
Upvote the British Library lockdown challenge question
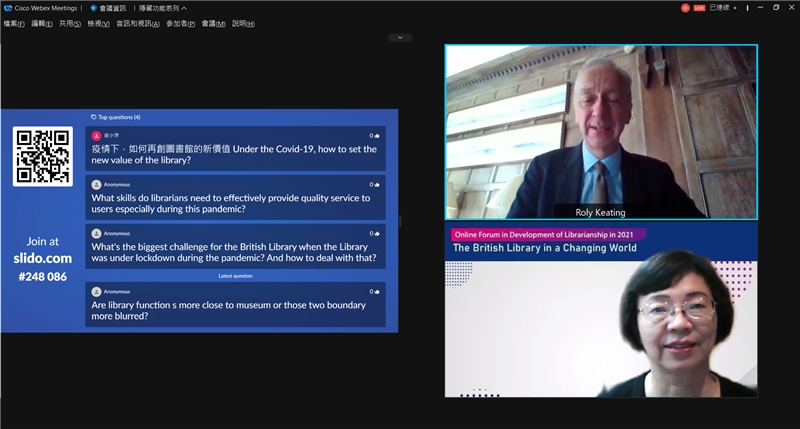point(375,234)
